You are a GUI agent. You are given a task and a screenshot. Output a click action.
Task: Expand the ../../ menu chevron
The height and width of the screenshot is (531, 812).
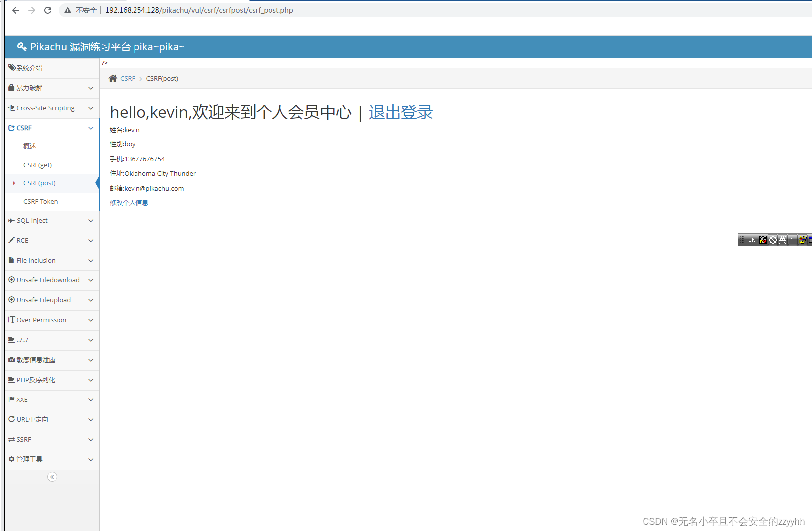[91, 340]
